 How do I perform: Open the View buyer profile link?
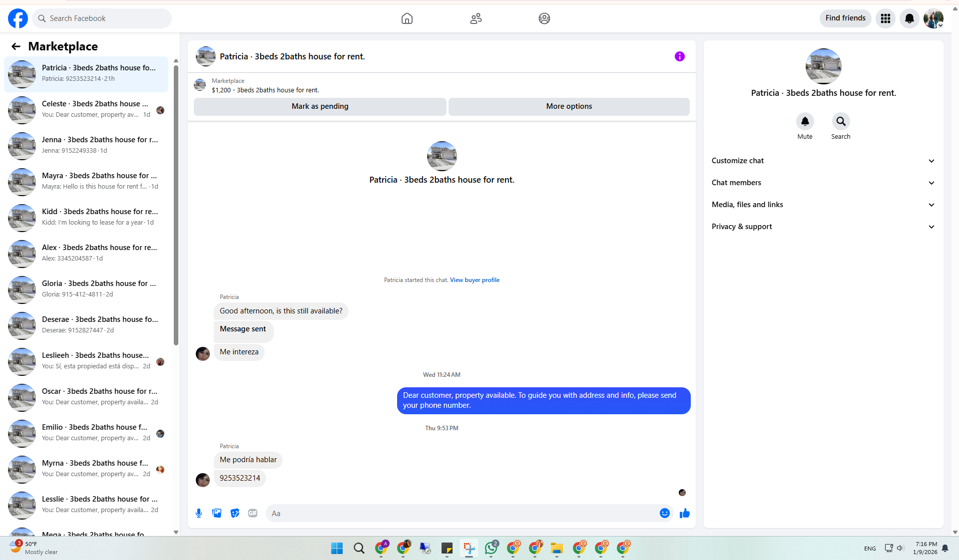click(x=475, y=280)
